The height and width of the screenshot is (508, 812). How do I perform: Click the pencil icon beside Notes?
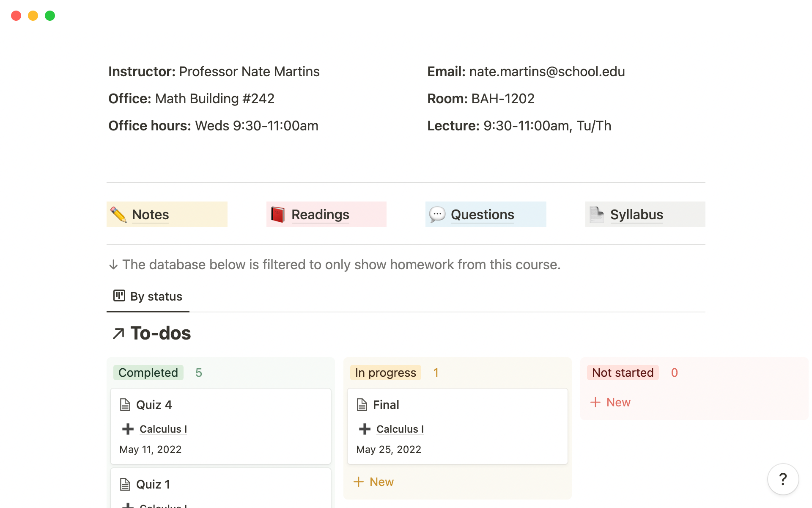[x=118, y=214]
